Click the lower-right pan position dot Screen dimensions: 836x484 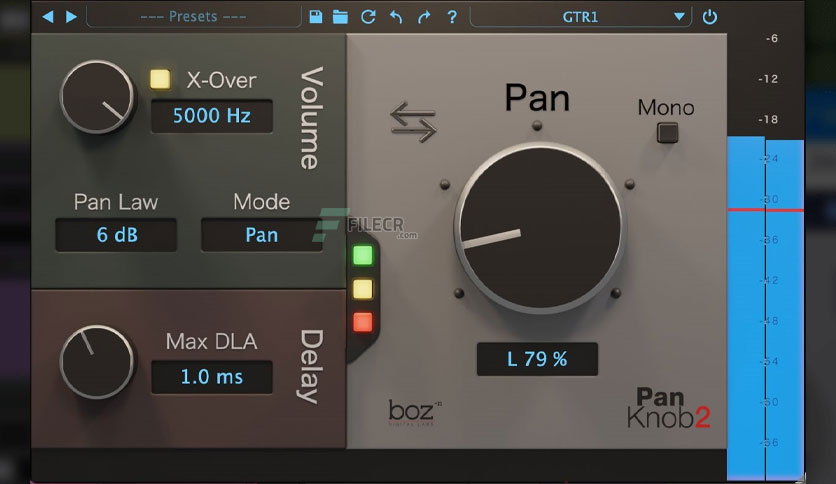pyautogui.click(x=616, y=293)
